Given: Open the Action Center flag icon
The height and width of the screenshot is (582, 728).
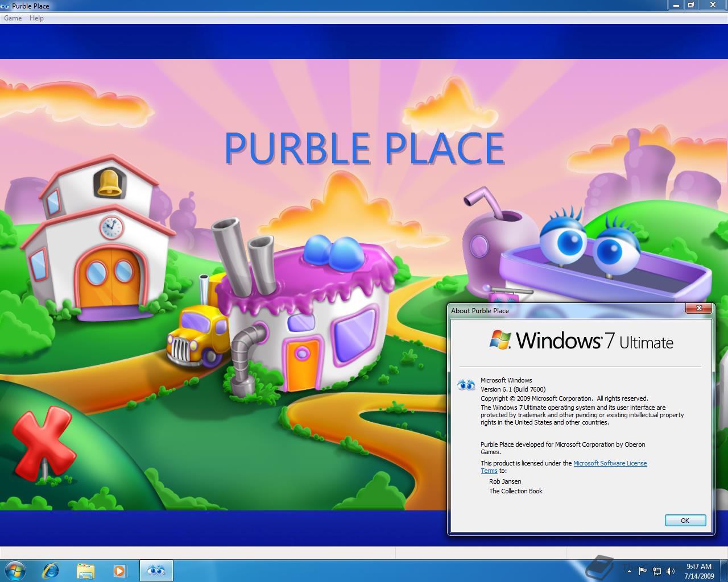Looking at the screenshot, I should 643,571.
